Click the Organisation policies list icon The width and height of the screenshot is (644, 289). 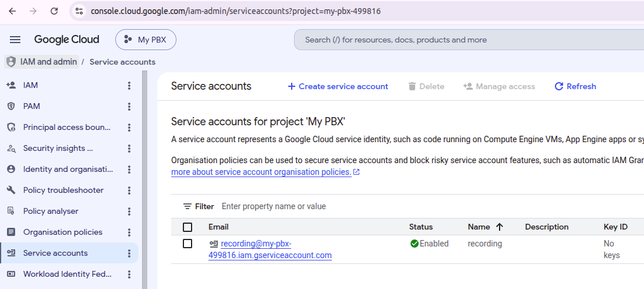tap(11, 232)
